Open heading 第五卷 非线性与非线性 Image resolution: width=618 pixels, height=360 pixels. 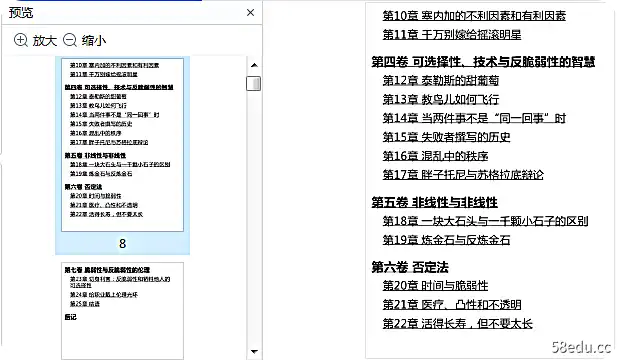tap(434, 202)
